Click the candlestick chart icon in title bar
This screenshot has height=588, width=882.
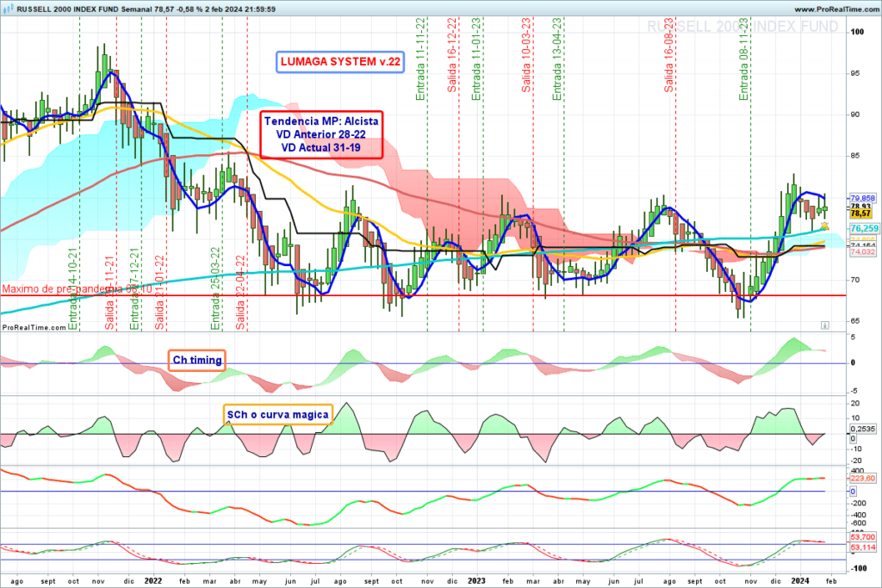coord(9,9)
